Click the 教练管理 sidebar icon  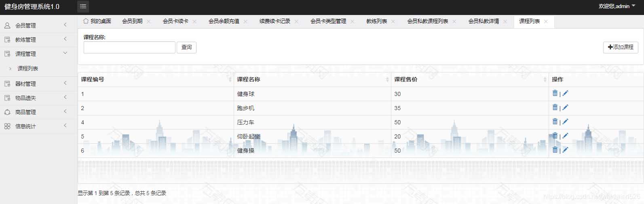(7, 39)
